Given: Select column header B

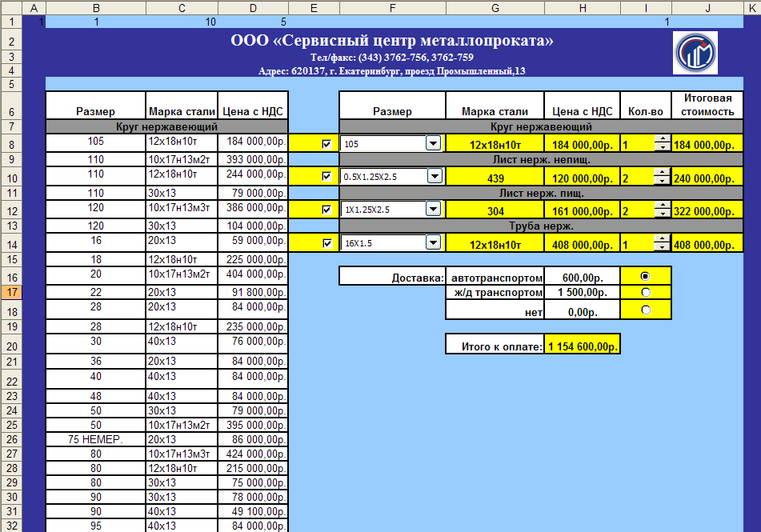Looking at the screenshot, I should [96, 8].
